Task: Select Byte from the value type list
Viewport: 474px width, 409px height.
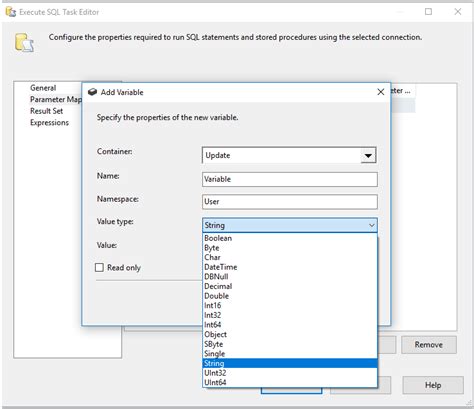Action: pos(290,248)
